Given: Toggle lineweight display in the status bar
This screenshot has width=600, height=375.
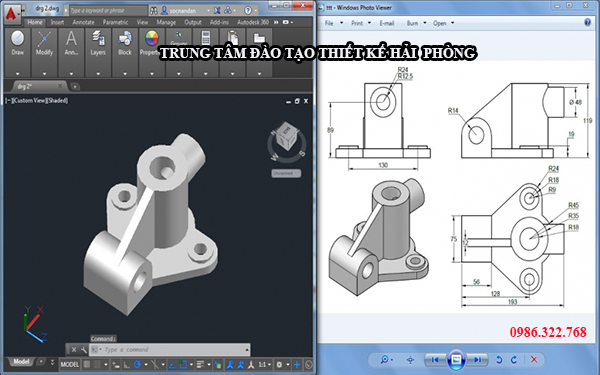Looking at the screenshot, I should point(200,365).
